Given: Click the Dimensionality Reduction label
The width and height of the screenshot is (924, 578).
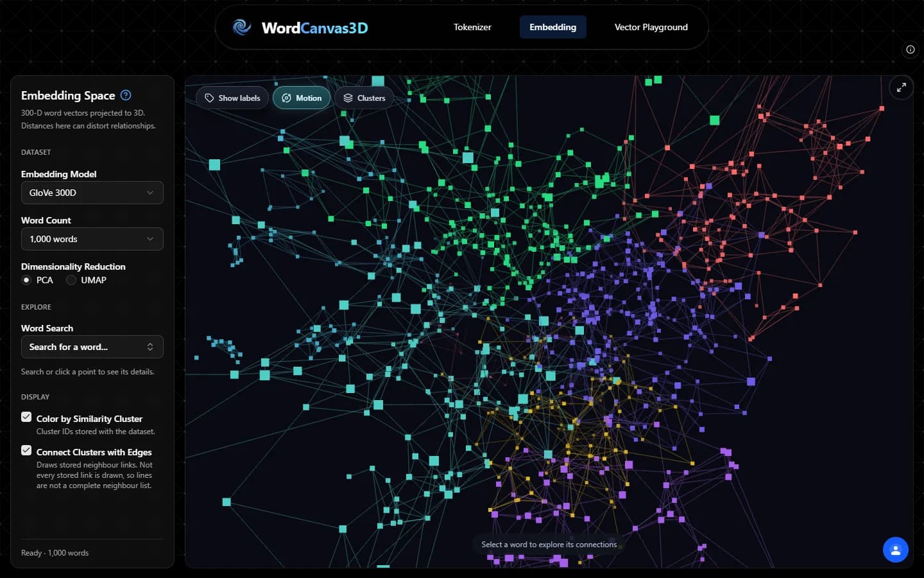Looking at the screenshot, I should click(73, 267).
